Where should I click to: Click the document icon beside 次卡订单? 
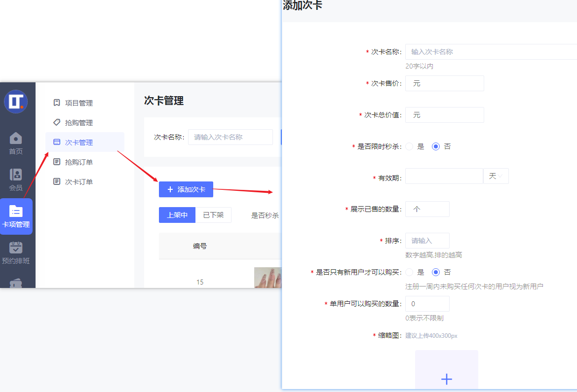click(57, 181)
